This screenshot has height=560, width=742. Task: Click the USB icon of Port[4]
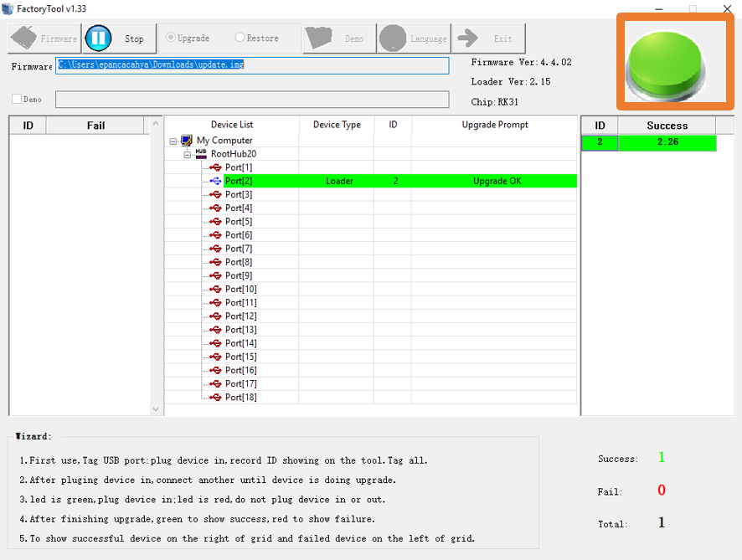pyautogui.click(x=215, y=208)
